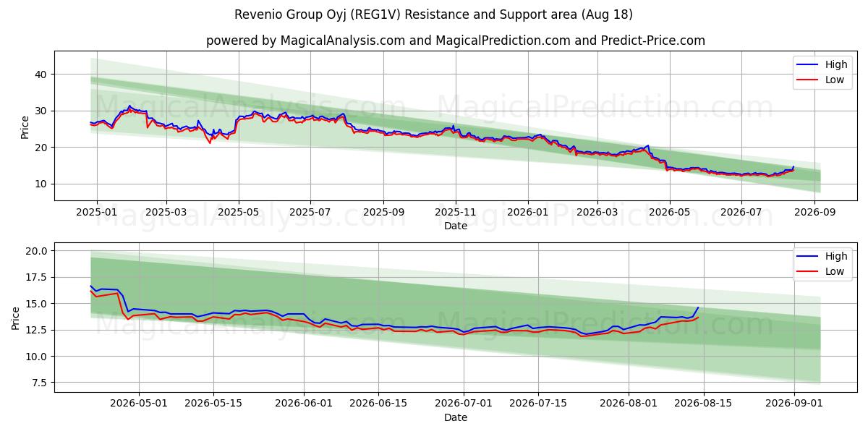
Task: Click the '17.5' price tick in bottom chart
Action: pos(38,277)
